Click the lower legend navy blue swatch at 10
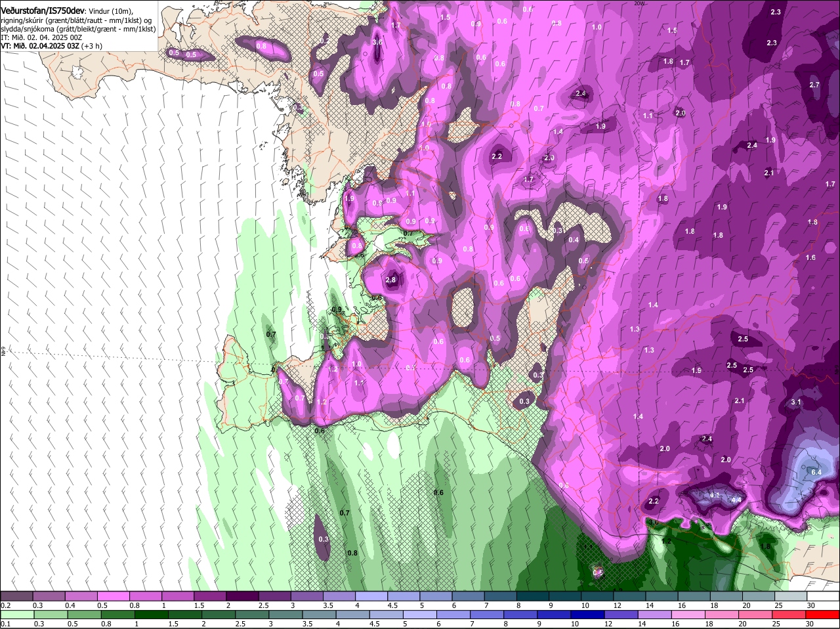 click(x=588, y=614)
